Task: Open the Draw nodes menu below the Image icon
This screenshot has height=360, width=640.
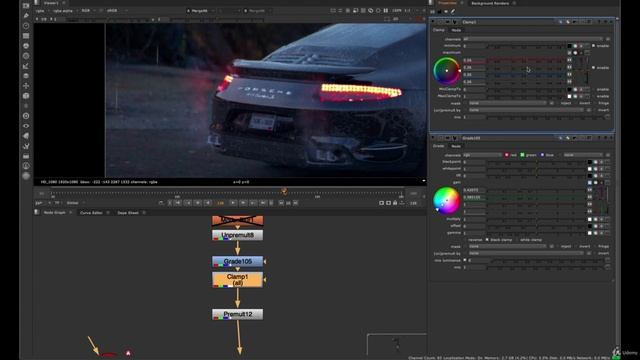Action: pos(26,16)
